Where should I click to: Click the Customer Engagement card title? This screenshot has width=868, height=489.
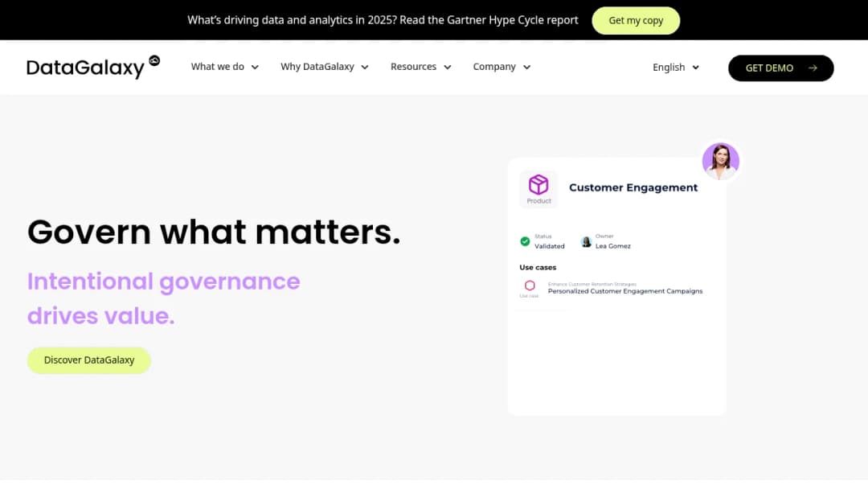tap(633, 187)
